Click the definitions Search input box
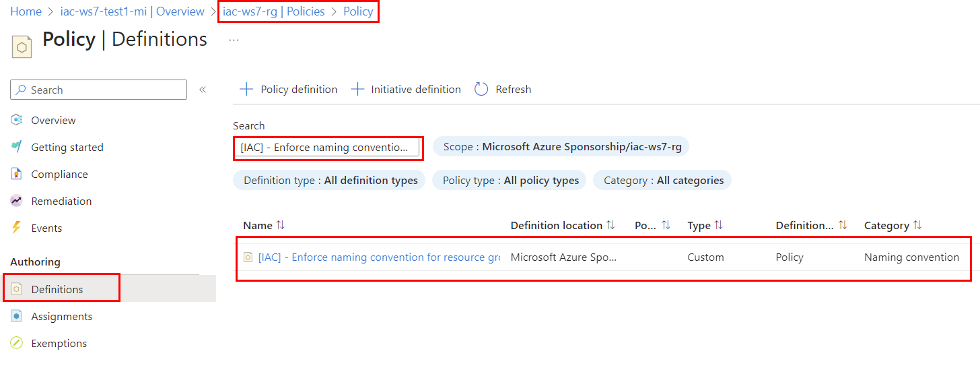The image size is (980, 372). pos(326,147)
